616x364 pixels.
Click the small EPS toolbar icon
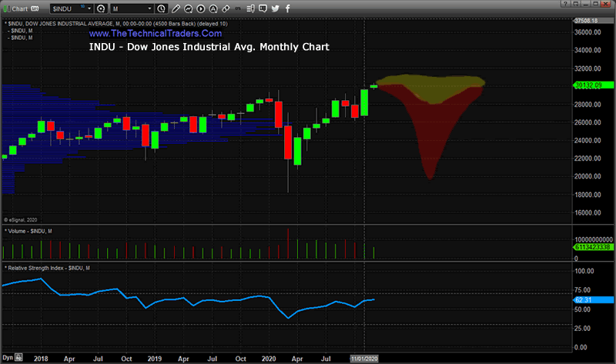point(238,8)
